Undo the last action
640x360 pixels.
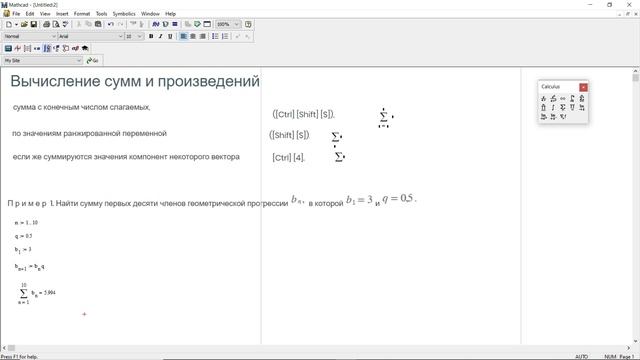(111, 24)
